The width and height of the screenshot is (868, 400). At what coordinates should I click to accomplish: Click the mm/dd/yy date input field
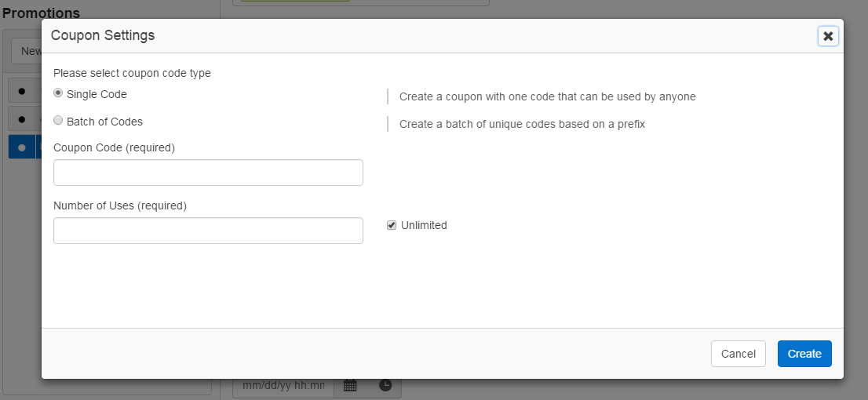point(283,385)
